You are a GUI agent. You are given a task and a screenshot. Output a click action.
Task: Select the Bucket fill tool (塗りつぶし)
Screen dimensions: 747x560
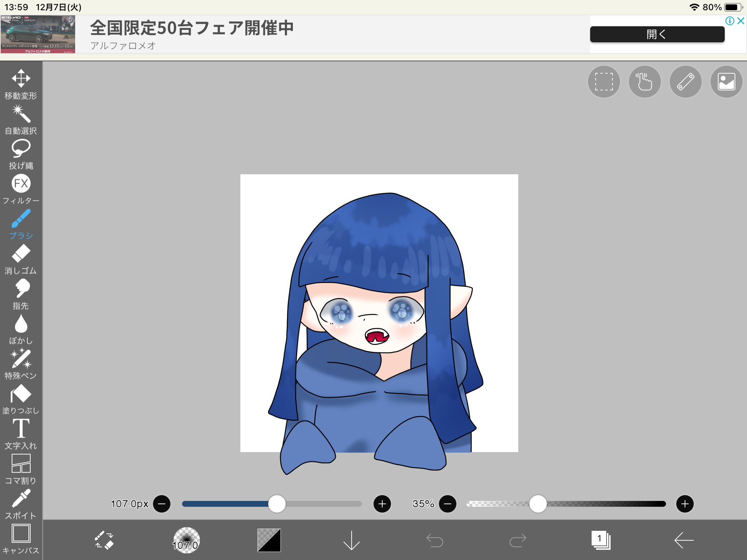pos(21,399)
